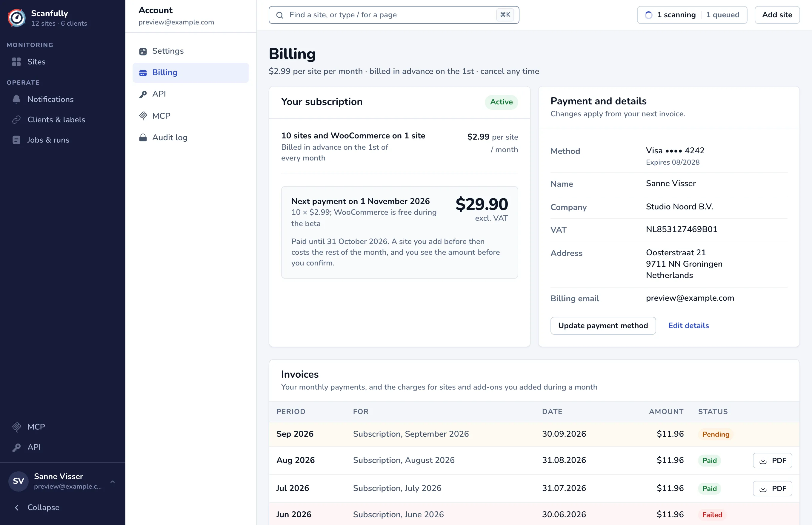Click Subscription, June 2026 cell
The height and width of the screenshot is (525, 812).
[398, 515]
